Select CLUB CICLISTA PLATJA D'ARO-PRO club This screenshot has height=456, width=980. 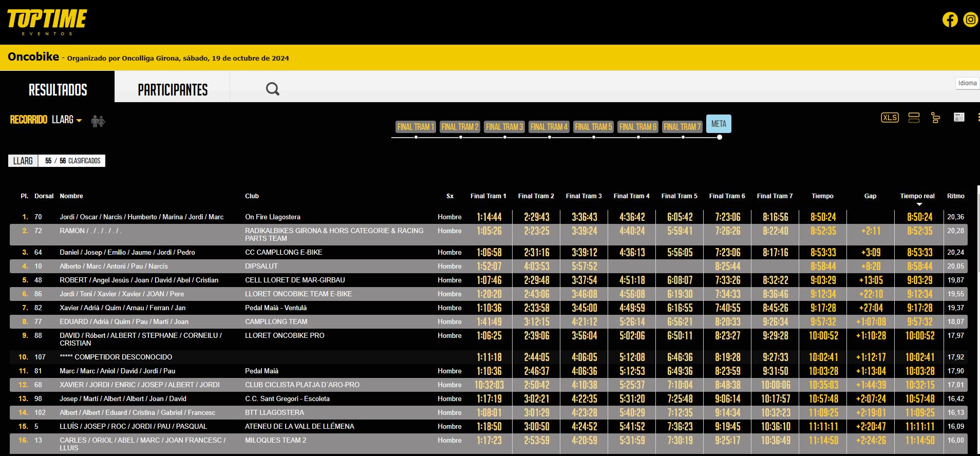(x=302, y=385)
